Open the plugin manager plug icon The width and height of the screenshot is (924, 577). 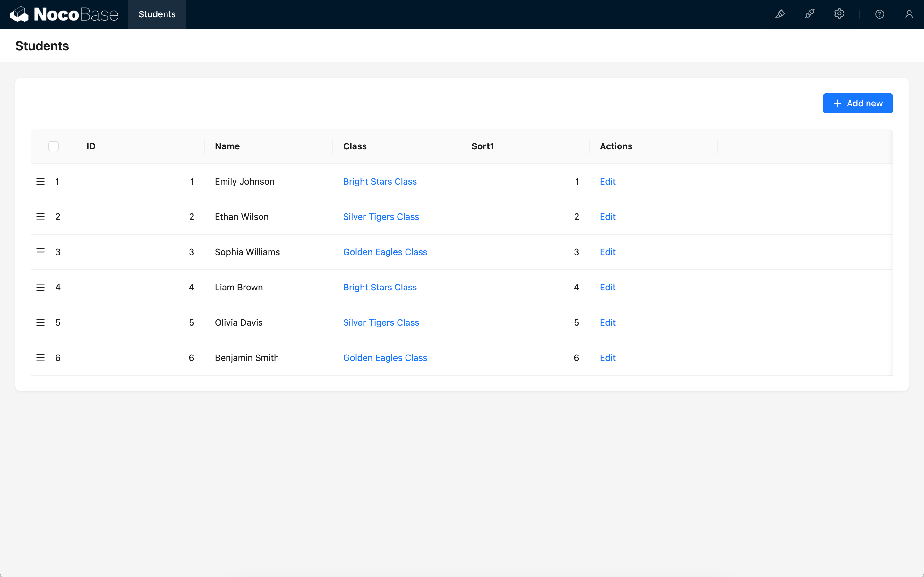(809, 14)
